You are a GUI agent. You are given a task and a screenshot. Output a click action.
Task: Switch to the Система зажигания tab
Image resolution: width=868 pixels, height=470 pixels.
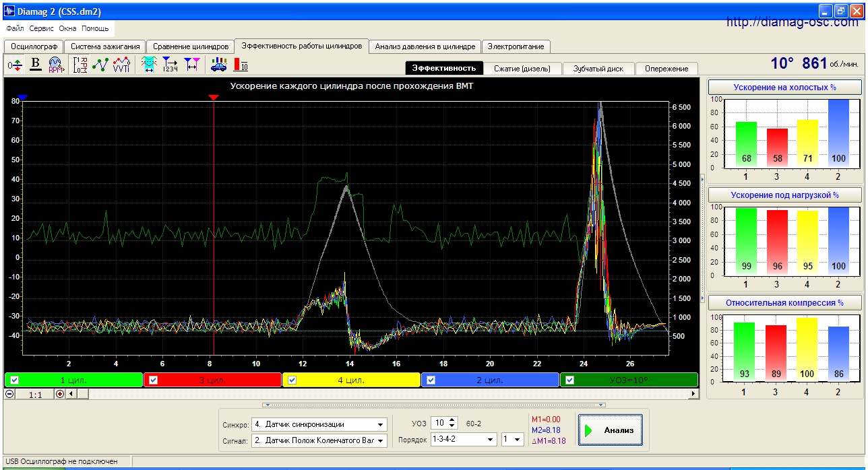coord(105,46)
